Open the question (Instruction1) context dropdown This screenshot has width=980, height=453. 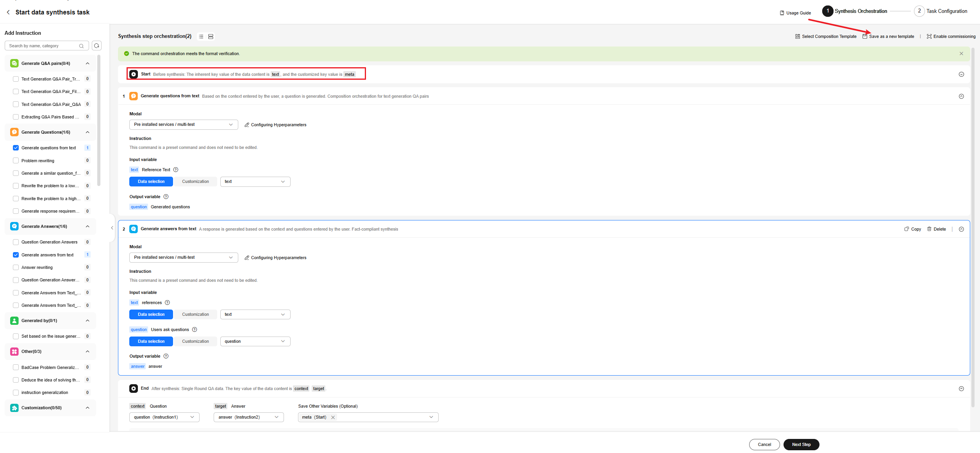click(164, 417)
